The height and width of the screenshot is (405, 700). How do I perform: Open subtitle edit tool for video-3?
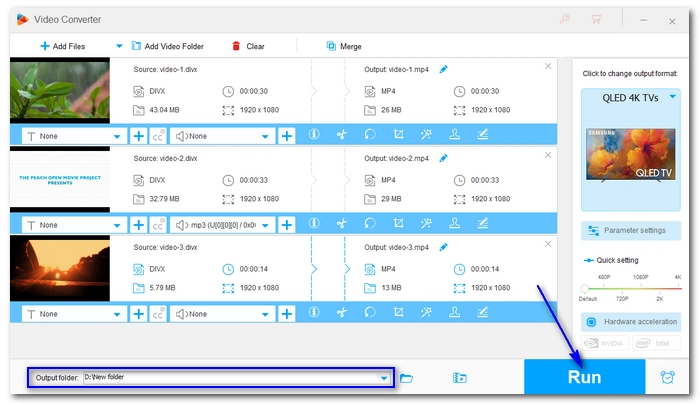[483, 312]
